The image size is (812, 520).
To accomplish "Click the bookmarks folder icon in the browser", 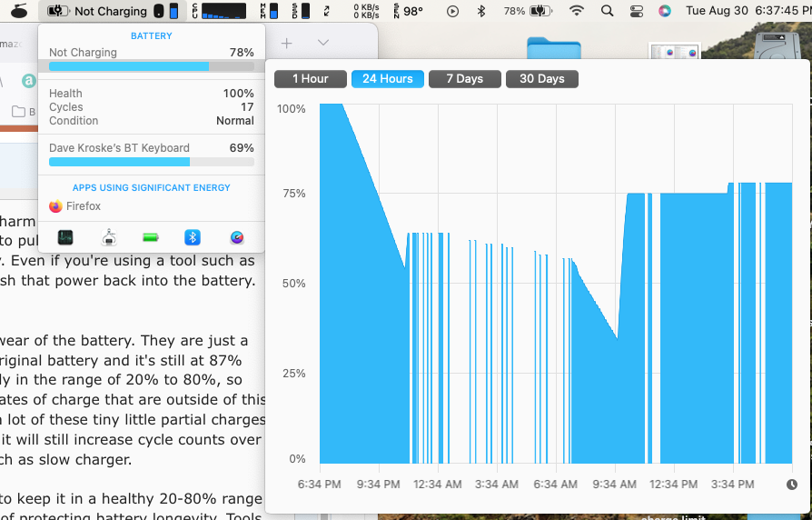I will point(19,112).
